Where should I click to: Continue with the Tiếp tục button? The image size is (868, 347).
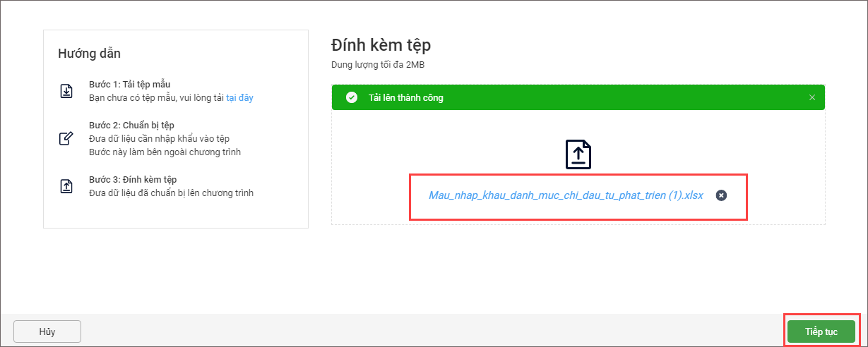tap(821, 331)
